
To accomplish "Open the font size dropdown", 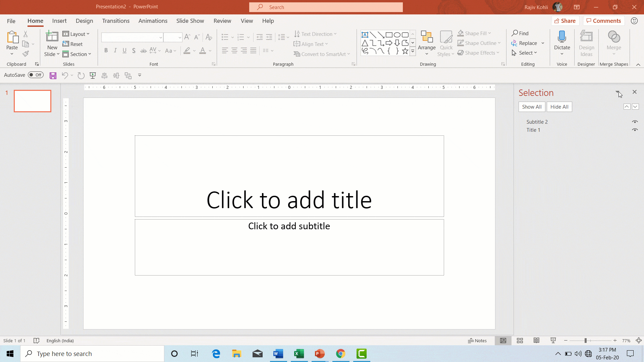I will [180, 37].
